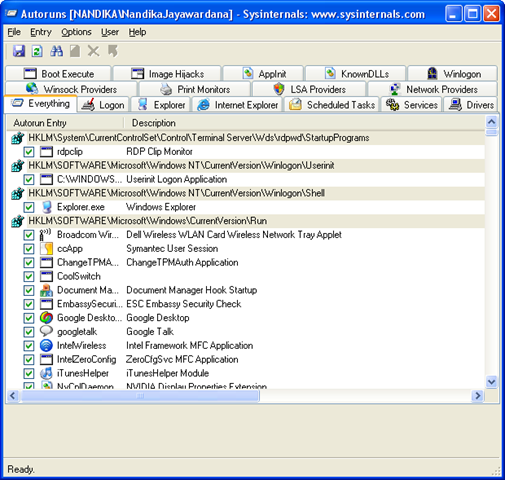This screenshot has height=480, width=505.
Task: Click the IntelWireless blue icon
Action: (x=46, y=345)
